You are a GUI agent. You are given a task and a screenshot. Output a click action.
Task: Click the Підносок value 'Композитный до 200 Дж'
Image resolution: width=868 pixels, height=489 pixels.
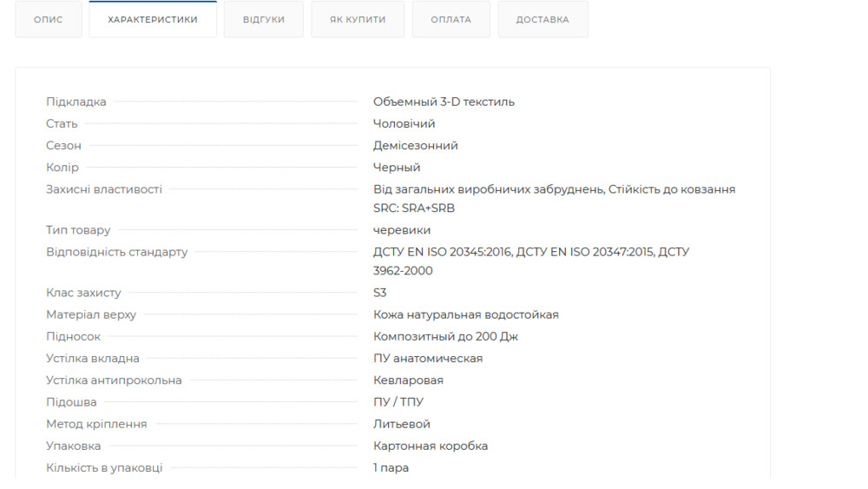point(445,336)
